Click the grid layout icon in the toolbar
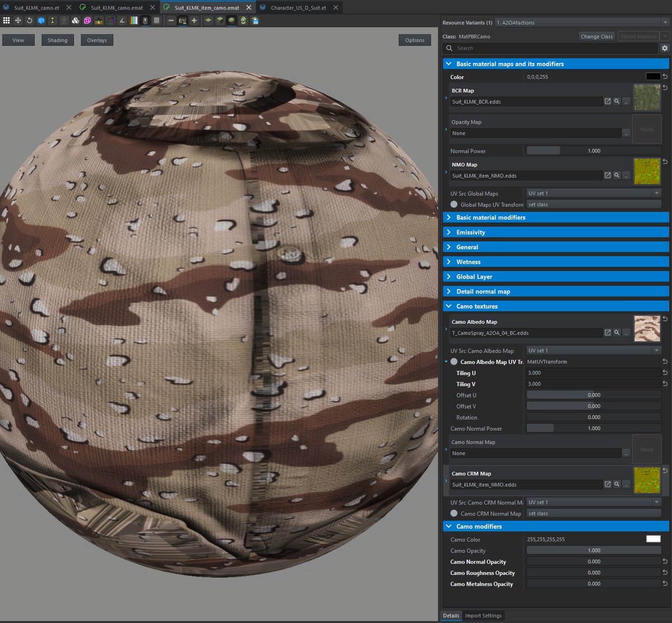 (6, 20)
